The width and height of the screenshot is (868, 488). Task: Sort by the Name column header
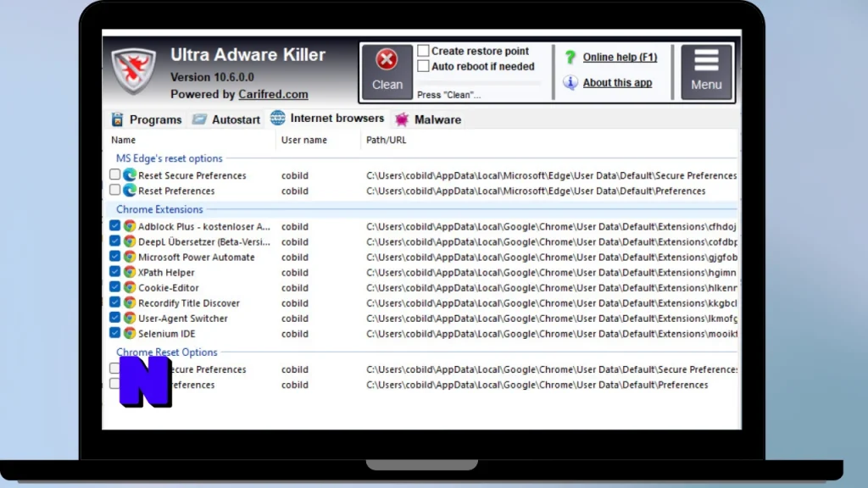pos(123,140)
